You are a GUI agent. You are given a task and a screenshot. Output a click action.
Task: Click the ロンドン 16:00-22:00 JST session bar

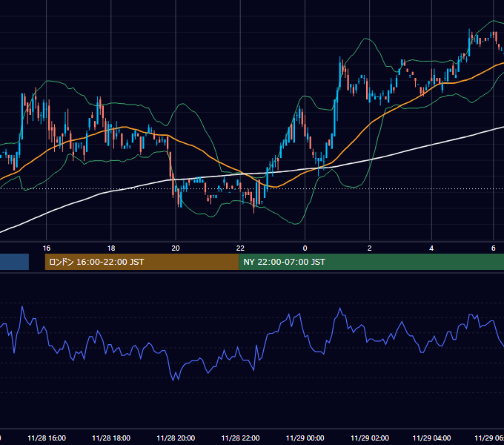[x=142, y=262]
